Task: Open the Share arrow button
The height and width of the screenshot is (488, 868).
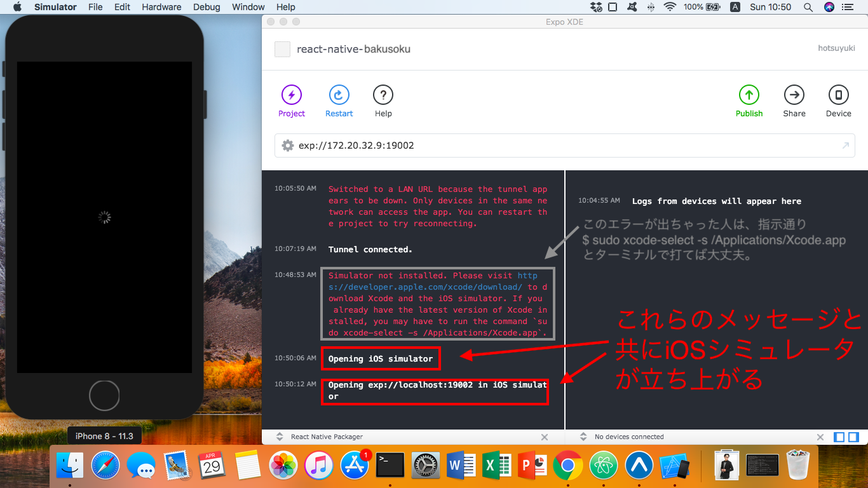Action: pyautogui.click(x=794, y=95)
